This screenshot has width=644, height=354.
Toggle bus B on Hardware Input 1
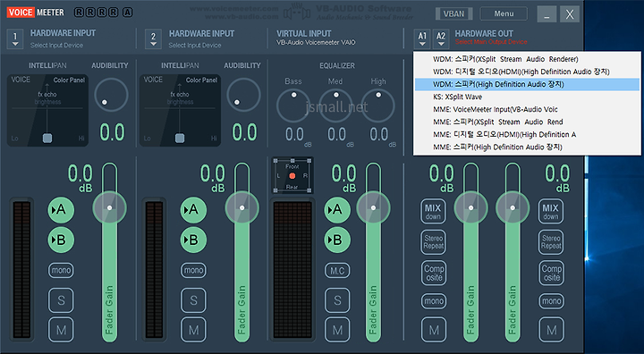point(61,240)
